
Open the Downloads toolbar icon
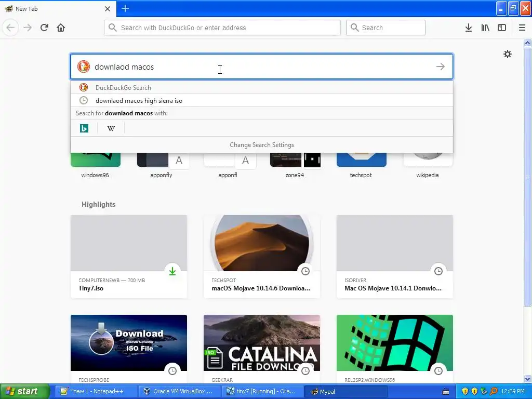[x=469, y=28]
